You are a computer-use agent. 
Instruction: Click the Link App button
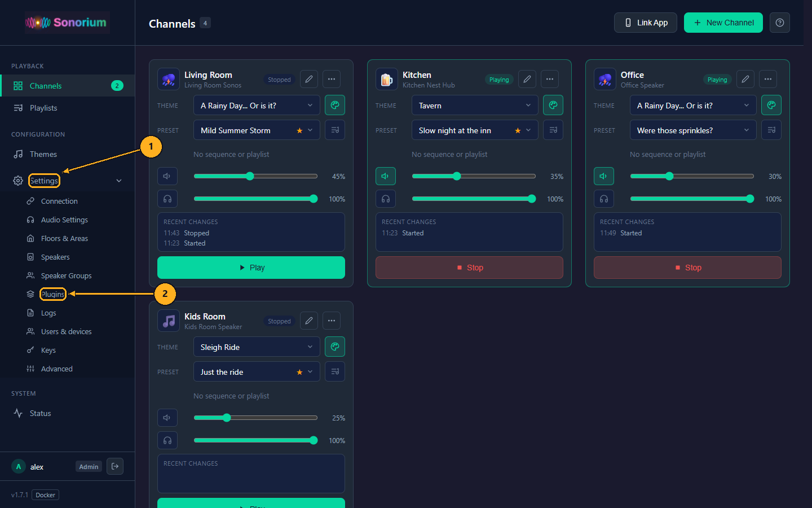point(646,23)
